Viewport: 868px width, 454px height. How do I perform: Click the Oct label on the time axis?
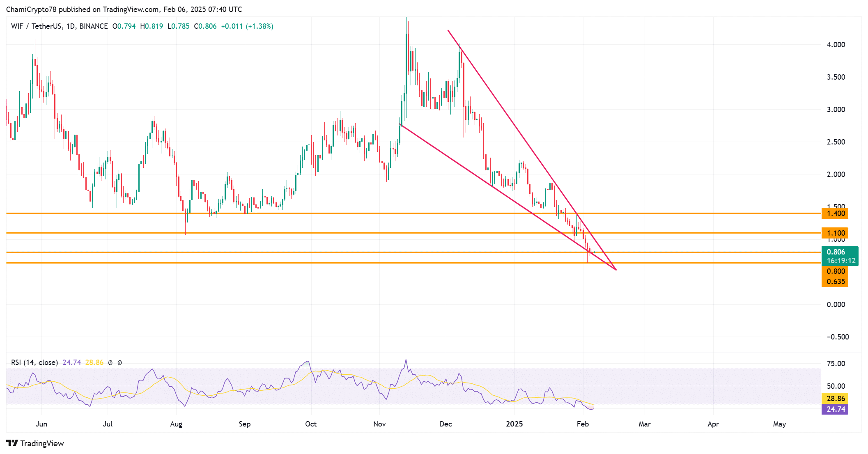coord(311,424)
